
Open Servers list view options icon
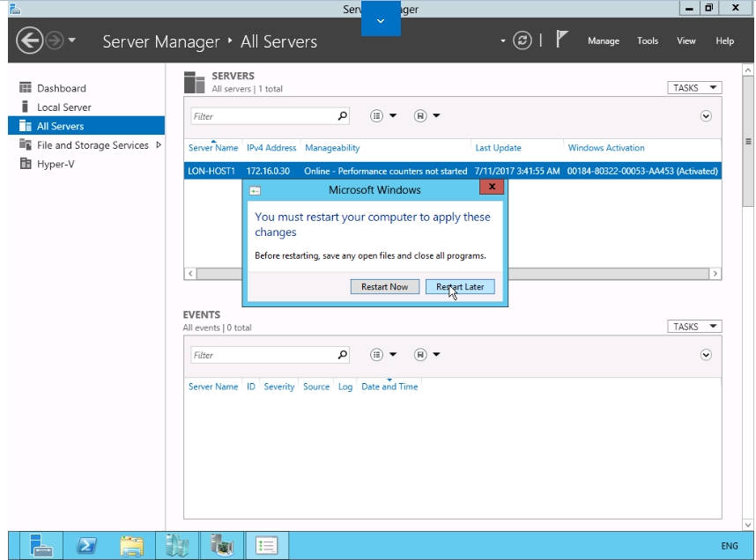(x=376, y=115)
